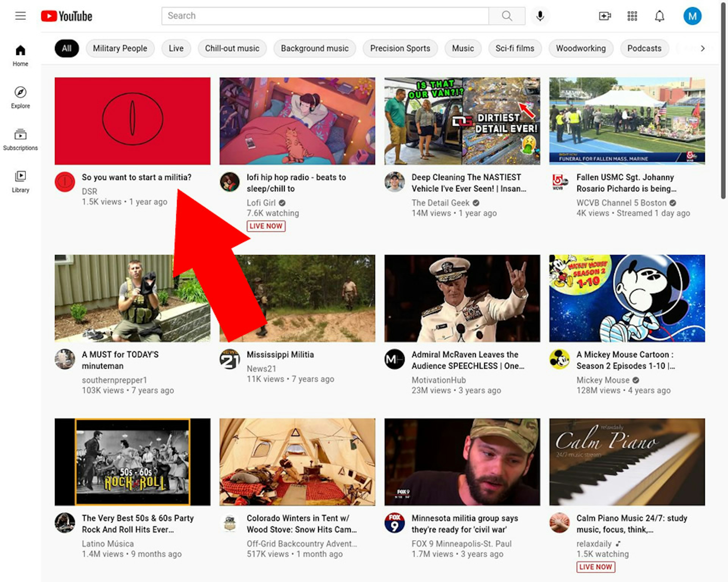
Task: Select the Music filter chip
Action: click(x=463, y=48)
